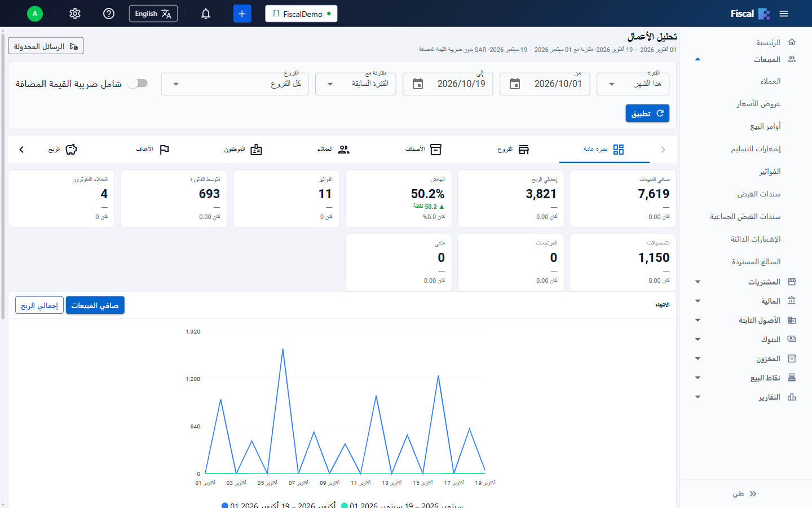Open الرسائل المجدولة scheduled messages button
The width and height of the screenshot is (812, 508).
pyautogui.click(x=46, y=46)
